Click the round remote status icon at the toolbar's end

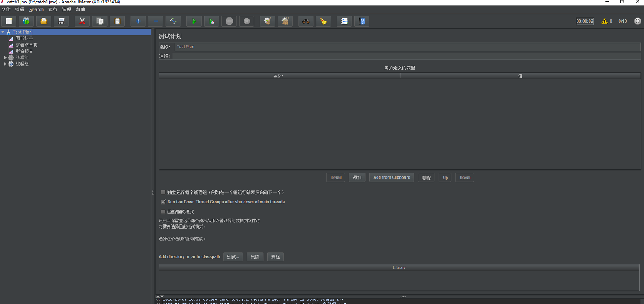click(638, 21)
